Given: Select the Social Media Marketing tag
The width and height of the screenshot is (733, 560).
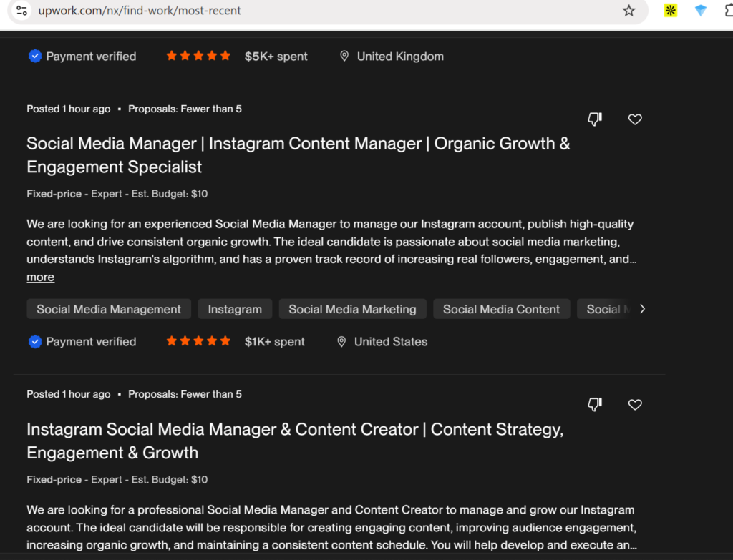Looking at the screenshot, I should click(x=352, y=309).
